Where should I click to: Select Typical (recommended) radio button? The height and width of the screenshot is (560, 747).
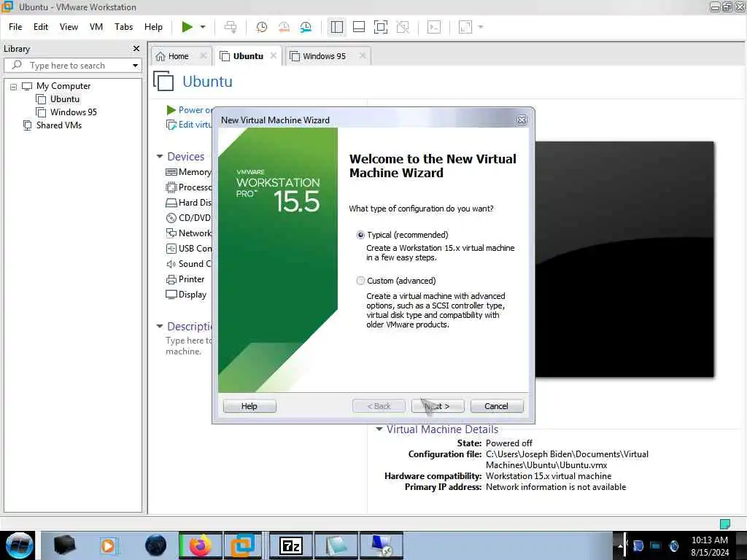(x=360, y=235)
